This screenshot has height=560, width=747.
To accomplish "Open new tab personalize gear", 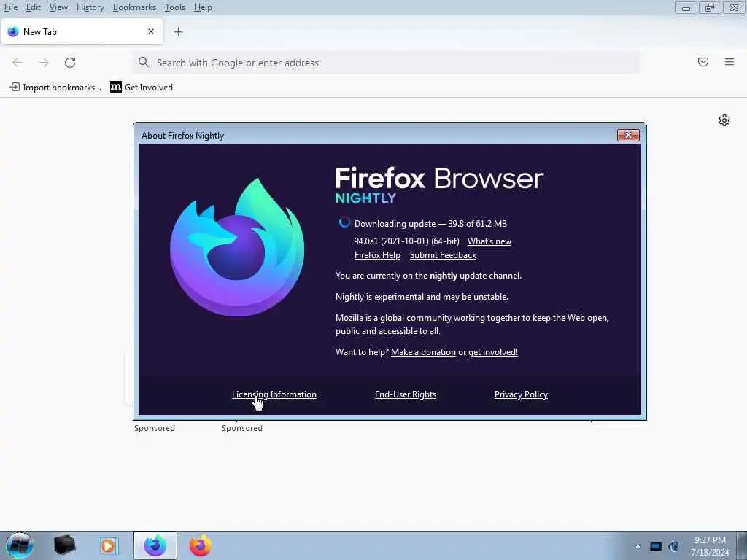I will click(724, 120).
